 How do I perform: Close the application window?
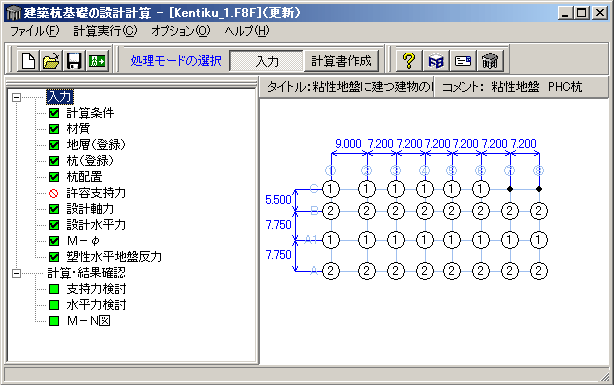pos(600,13)
